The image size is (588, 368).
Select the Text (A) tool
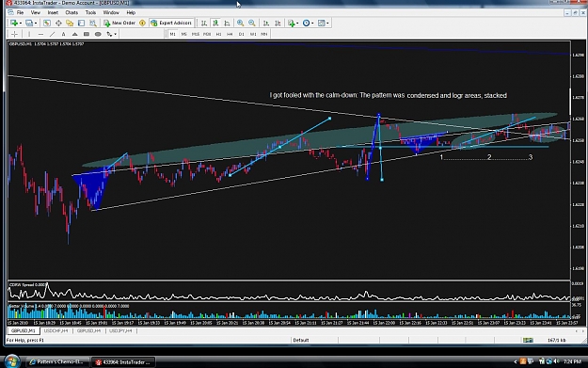point(63,34)
